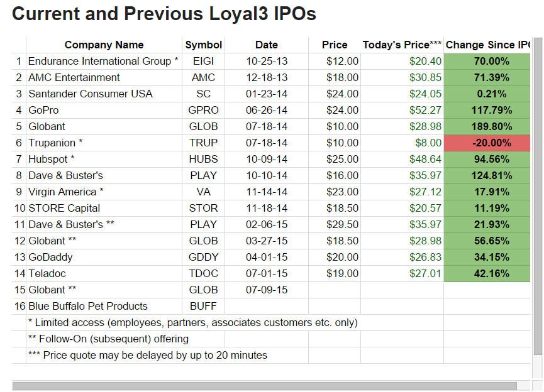Click the '189.80%' change cell
The width and height of the screenshot is (544, 392).
[487, 126]
